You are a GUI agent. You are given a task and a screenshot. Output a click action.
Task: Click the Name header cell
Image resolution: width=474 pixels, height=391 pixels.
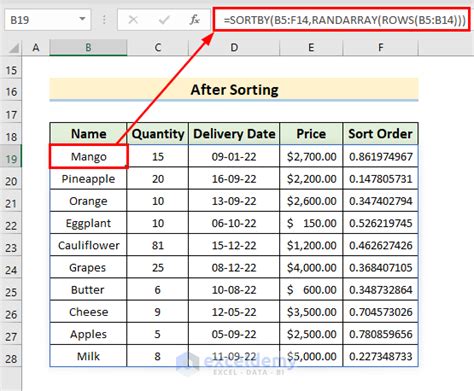[x=88, y=134]
